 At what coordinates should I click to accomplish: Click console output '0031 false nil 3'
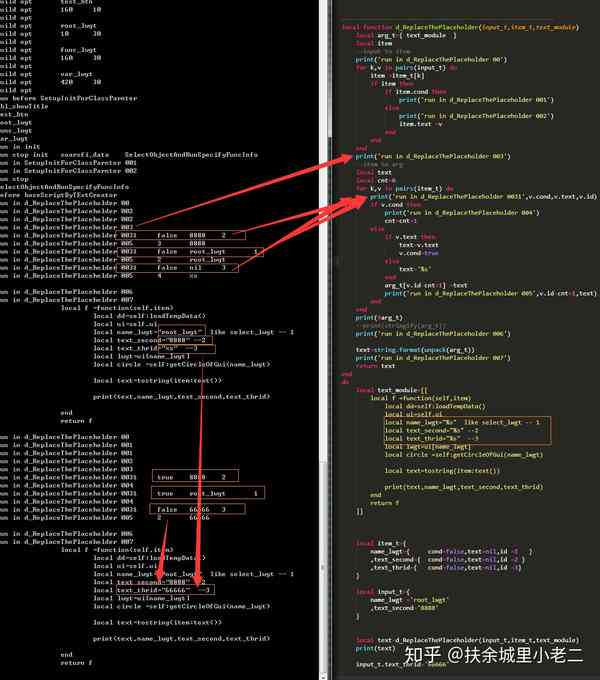click(178, 268)
